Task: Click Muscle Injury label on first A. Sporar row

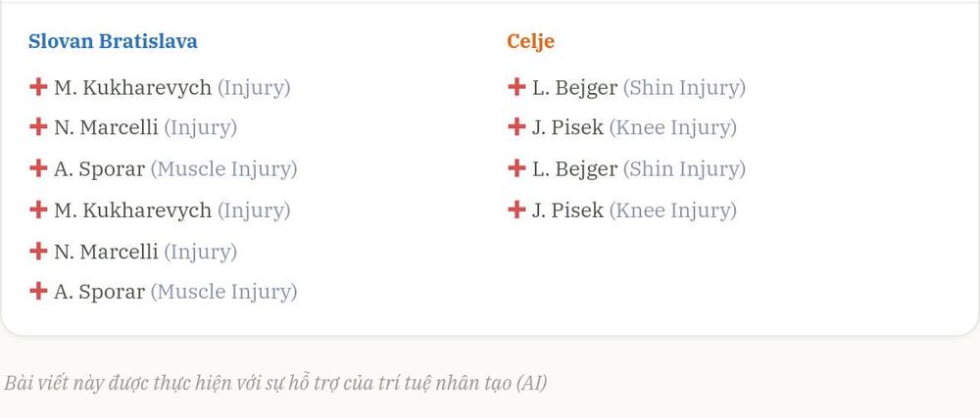Action: tap(223, 169)
